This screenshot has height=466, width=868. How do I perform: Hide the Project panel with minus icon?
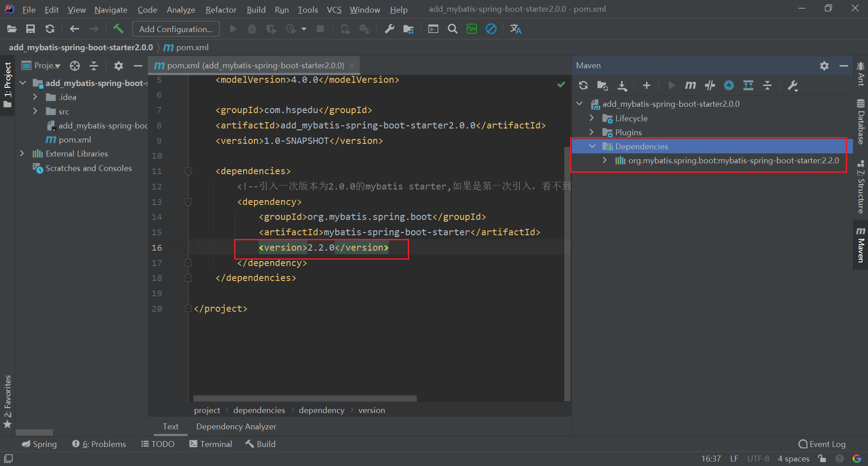138,66
